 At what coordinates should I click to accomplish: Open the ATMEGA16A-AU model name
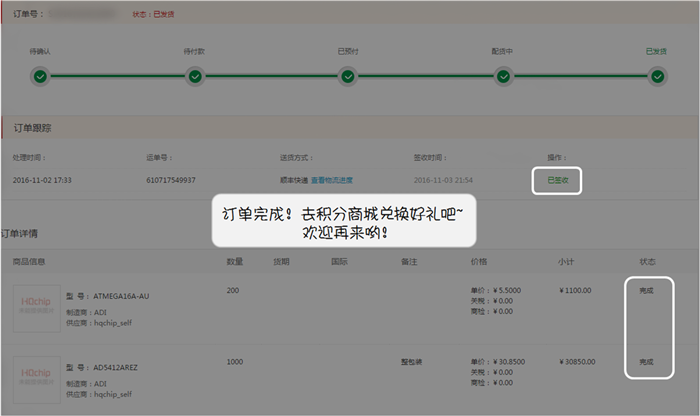tap(120, 297)
